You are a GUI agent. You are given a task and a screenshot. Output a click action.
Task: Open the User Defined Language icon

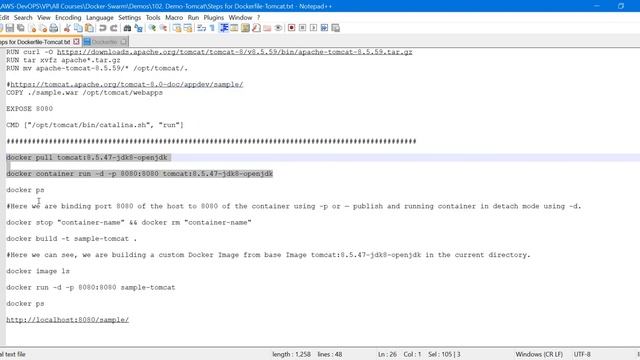coord(234,28)
